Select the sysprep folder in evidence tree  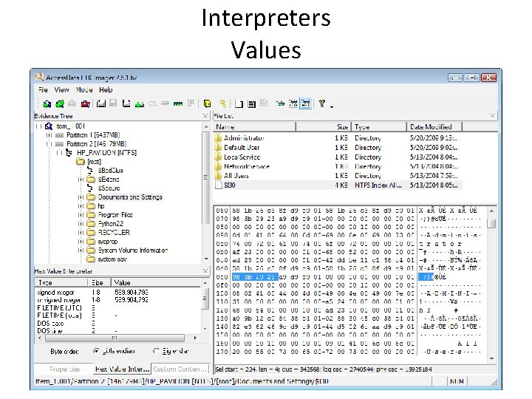[103, 241]
